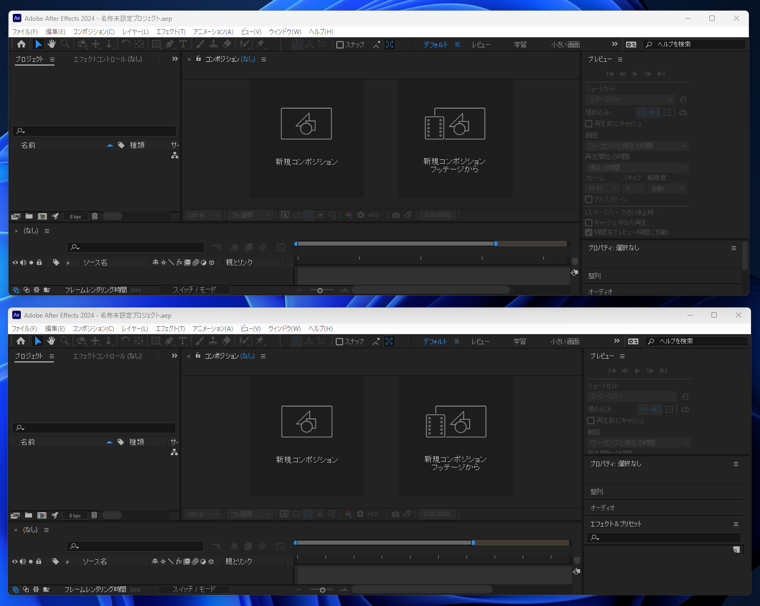Click the interpret footage icon in the upper Project panel

click(x=16, y=216)
